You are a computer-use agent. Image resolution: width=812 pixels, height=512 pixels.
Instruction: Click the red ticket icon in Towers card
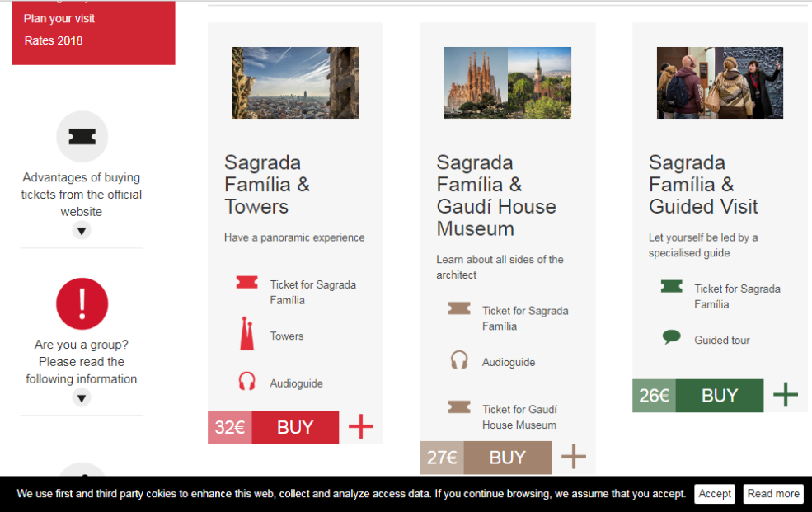pyautogui.click(x=247, y=282)
